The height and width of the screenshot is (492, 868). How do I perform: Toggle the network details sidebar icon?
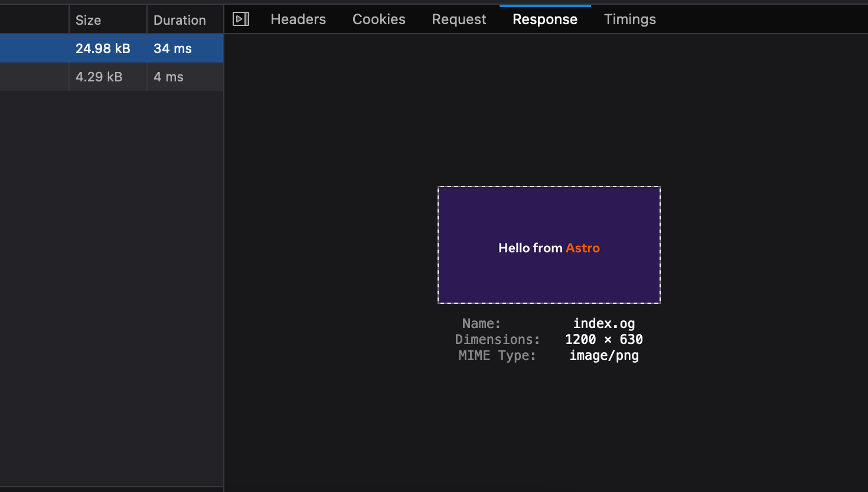[241, 18]
